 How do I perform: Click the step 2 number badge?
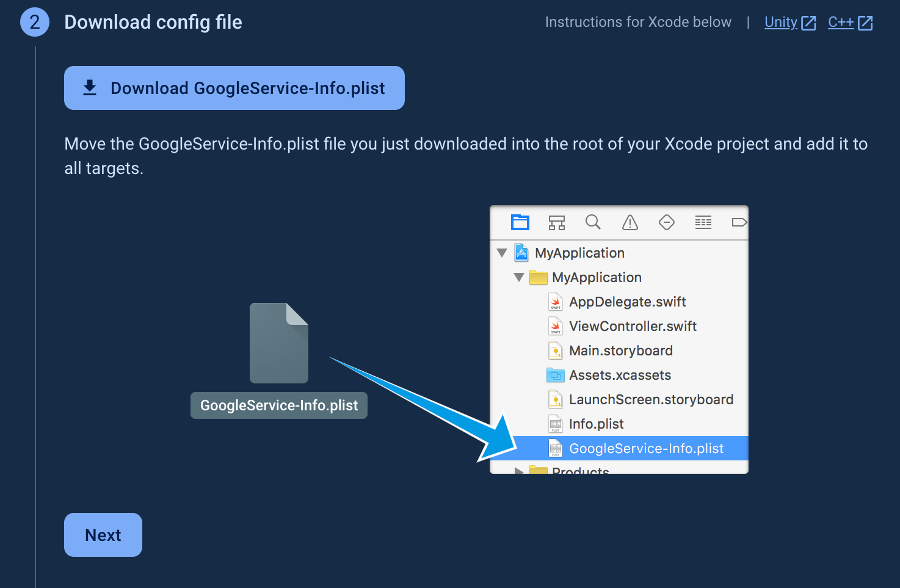[x=35, y=23]
